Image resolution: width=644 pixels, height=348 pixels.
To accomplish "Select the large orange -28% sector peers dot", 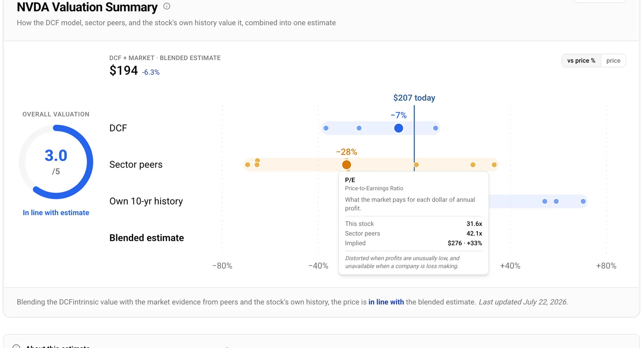I will tap(347, 165).
